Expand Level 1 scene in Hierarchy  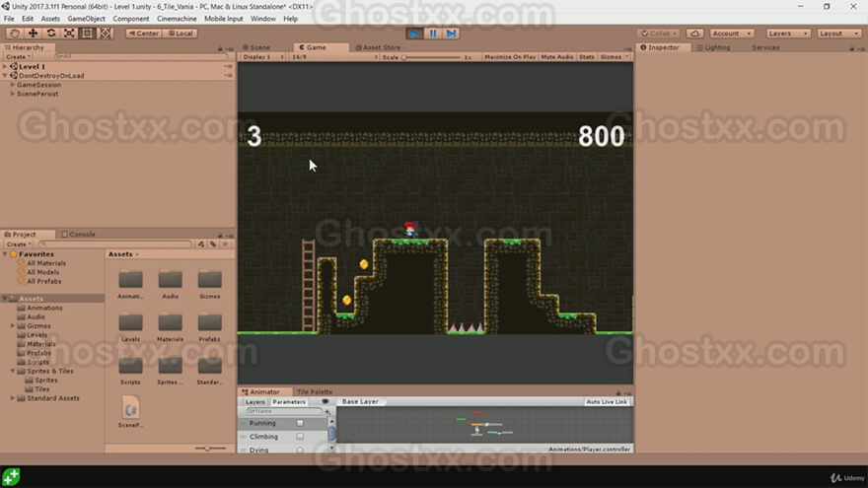tap(5, 66)
